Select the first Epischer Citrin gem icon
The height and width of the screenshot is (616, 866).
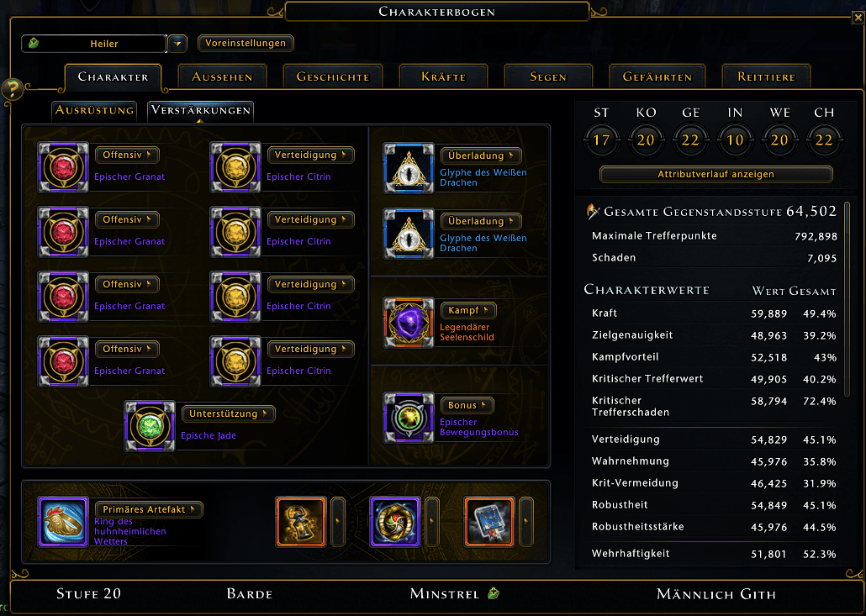click(235, 167)
